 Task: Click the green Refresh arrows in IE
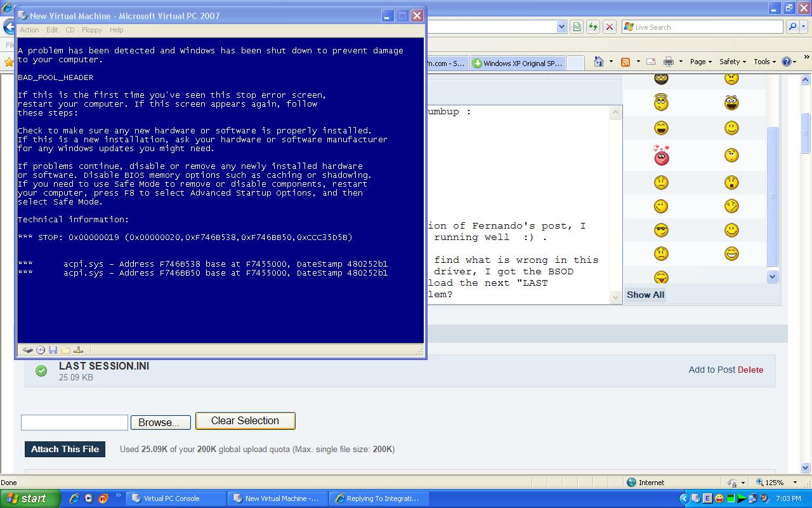pos(593,27)
